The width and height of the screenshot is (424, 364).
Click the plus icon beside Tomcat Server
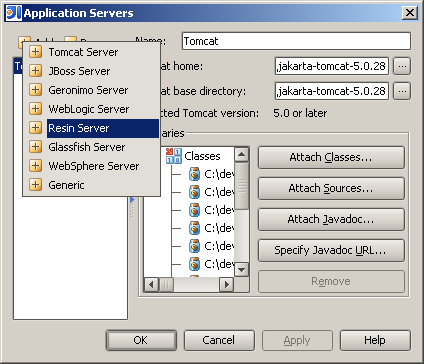tap(35, 52)
